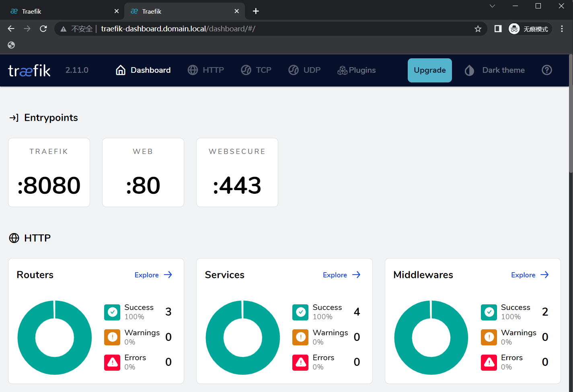573x392 pixels.
Task: Click the Services Success check icon
Action: [x=300, y=312]
